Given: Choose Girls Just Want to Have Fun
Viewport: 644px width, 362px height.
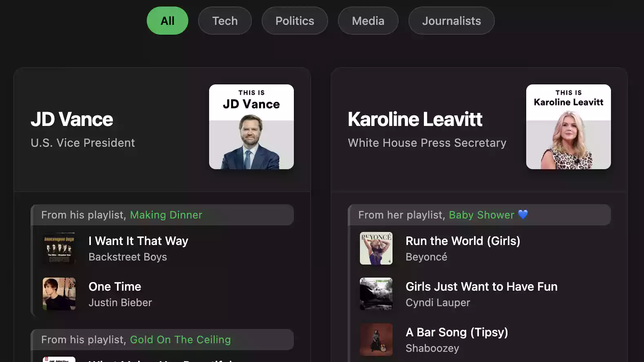Looking at the screenshot, I should 481,287.
